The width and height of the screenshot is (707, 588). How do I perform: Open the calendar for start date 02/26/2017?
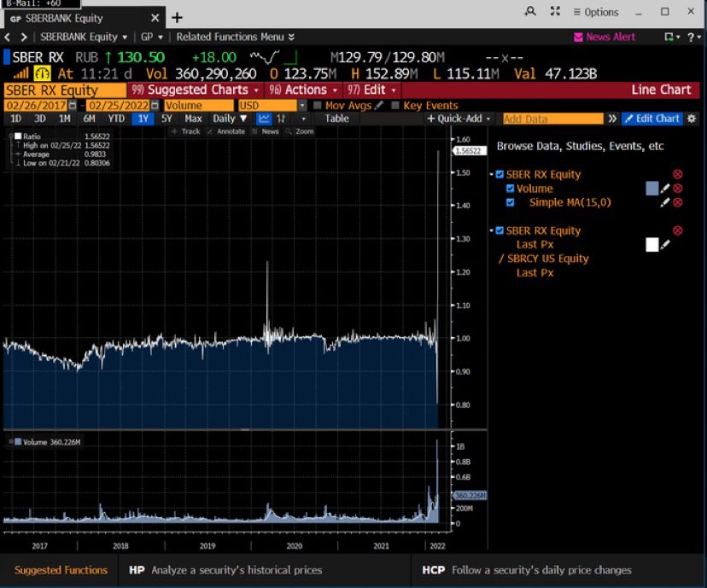[x=73, y=106]
